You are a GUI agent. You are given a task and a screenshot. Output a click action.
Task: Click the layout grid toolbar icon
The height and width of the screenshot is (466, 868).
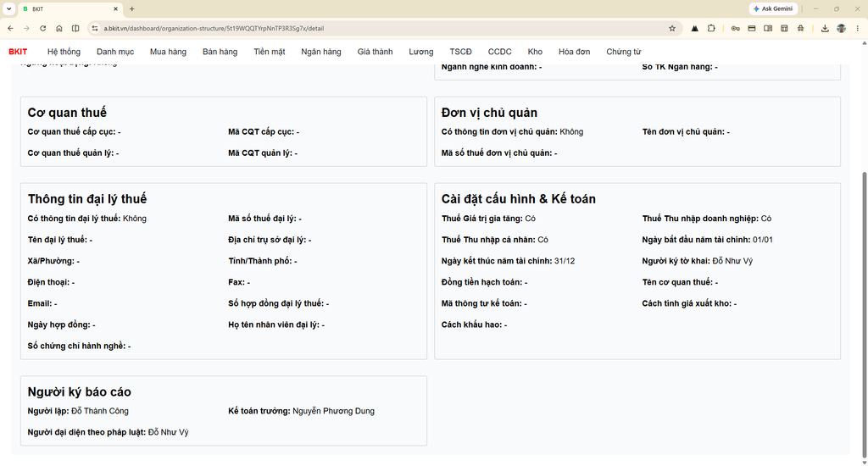(784, 28)
